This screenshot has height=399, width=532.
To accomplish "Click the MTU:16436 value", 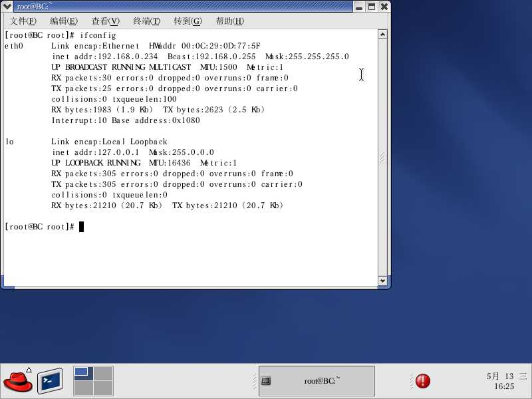I will [x=170, y=163].
